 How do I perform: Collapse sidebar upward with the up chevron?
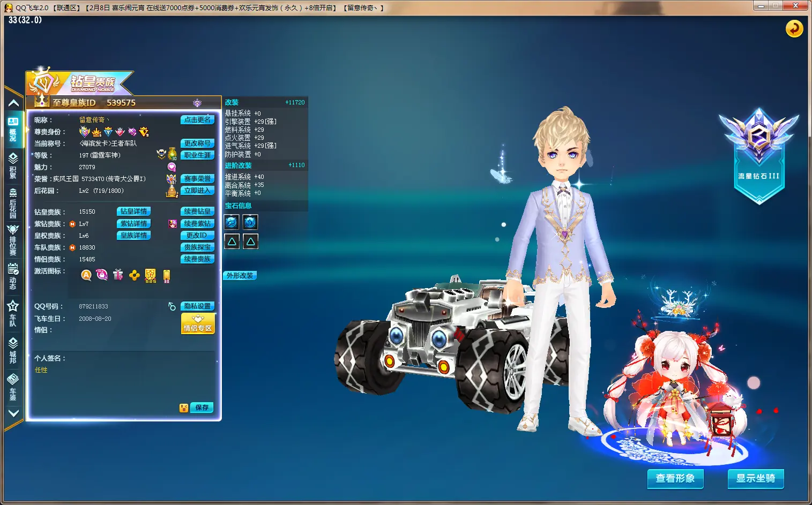[13, 103]
